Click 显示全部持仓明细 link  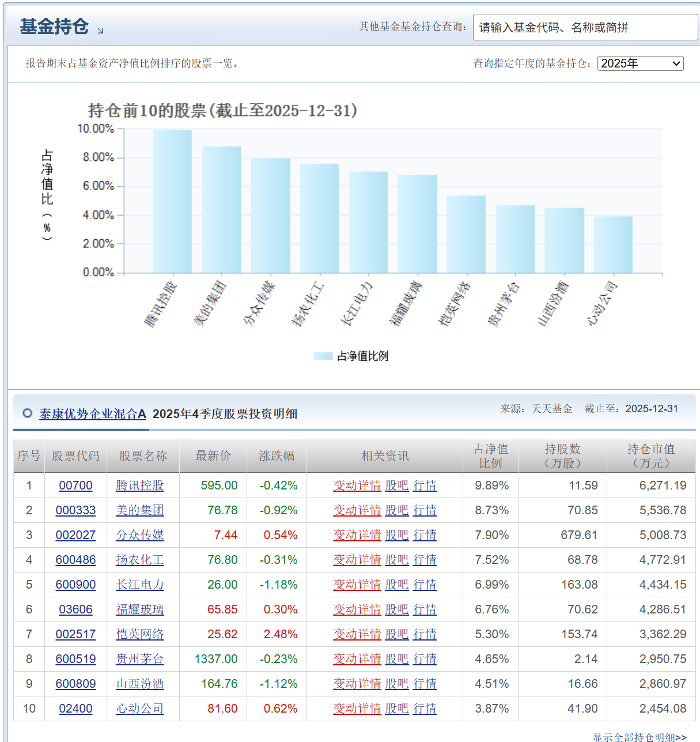pyautogui.click(x=639, y=737)
